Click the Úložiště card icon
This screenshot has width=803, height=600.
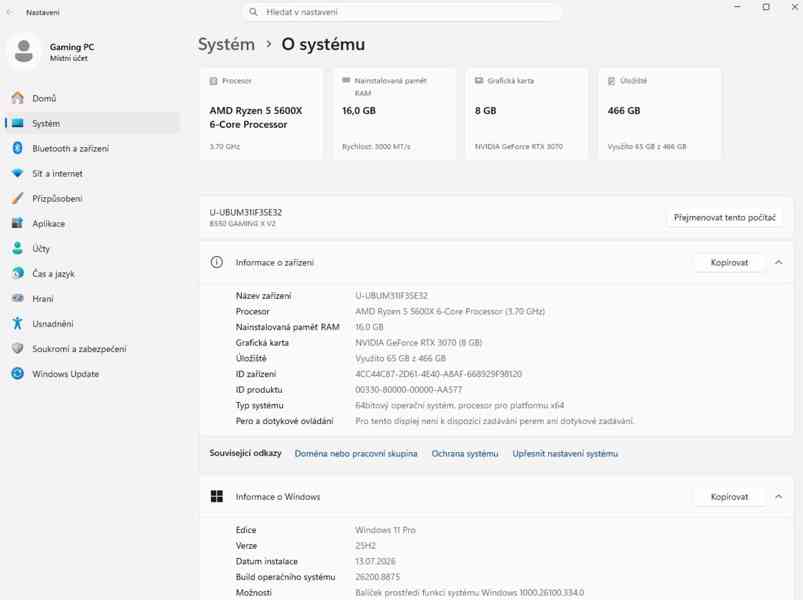coord(611,81)
